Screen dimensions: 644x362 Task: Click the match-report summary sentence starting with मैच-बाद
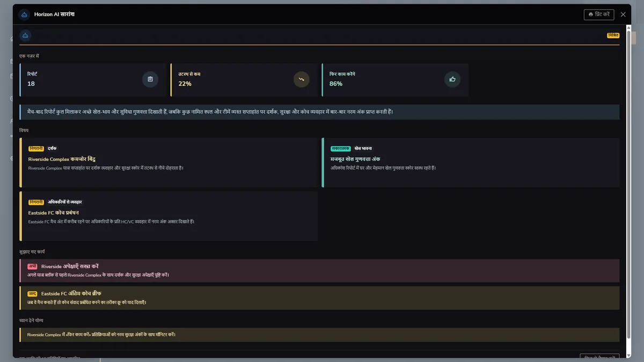210,112
